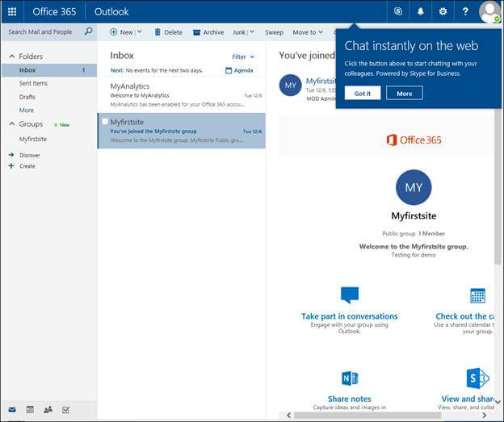Click the New mail plus icon
Viewport: 504px width, 422px height.
[113, 32]
